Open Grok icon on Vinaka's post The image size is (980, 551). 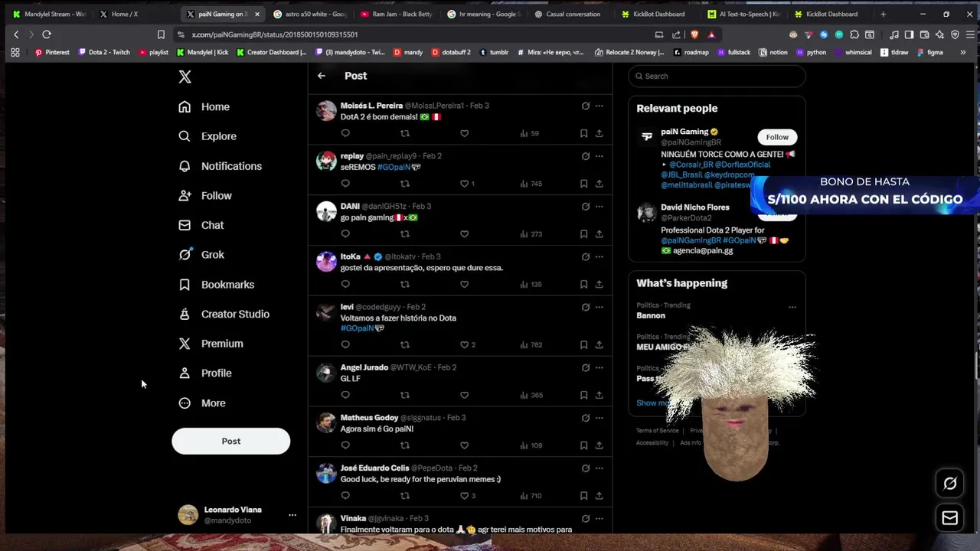(x=586, y=519)
